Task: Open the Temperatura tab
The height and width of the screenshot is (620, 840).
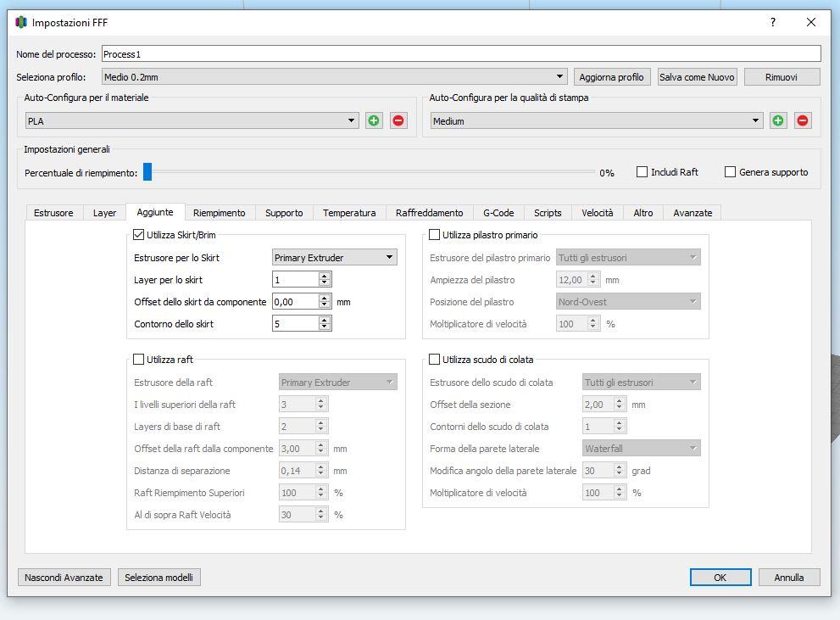Action: point(349,213)
